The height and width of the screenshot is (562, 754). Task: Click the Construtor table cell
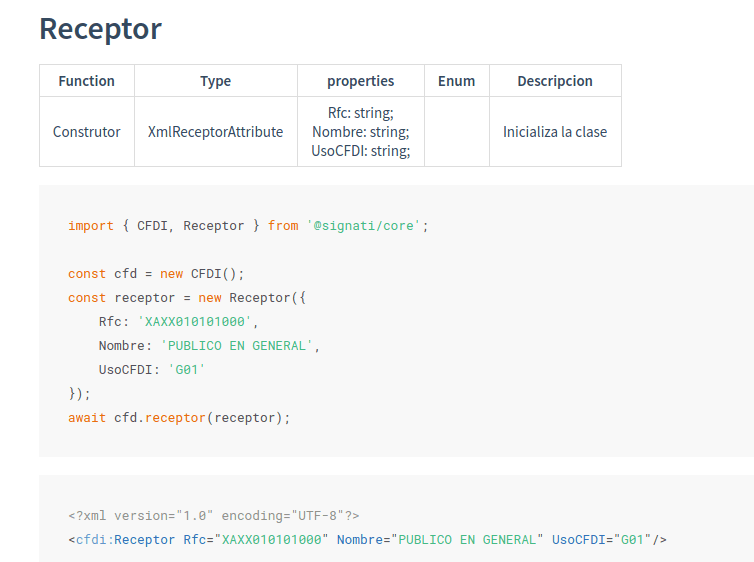(87, 132)
